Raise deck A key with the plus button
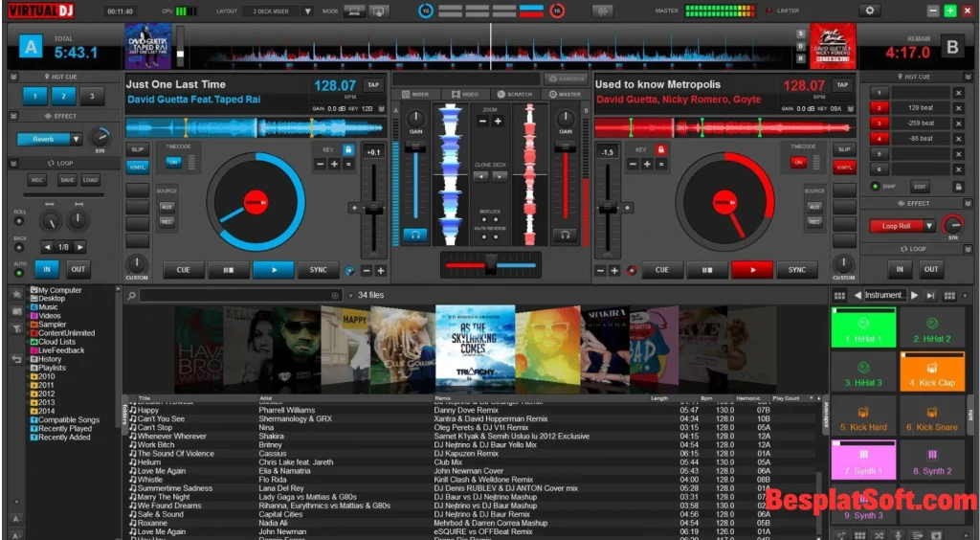 point(334,165)
